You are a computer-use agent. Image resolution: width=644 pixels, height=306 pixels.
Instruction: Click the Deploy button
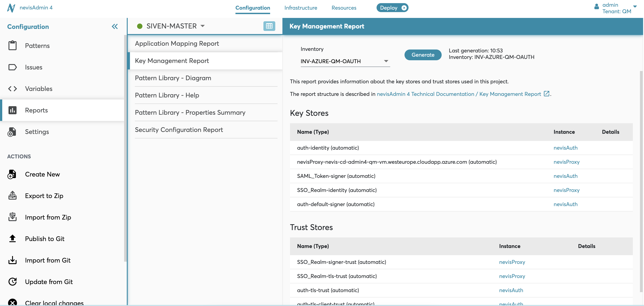coord(392,7)
